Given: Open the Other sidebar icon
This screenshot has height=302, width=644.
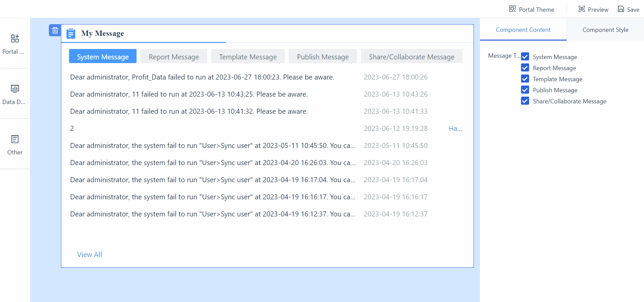Looking at the screenshot, I should point(15,139).
